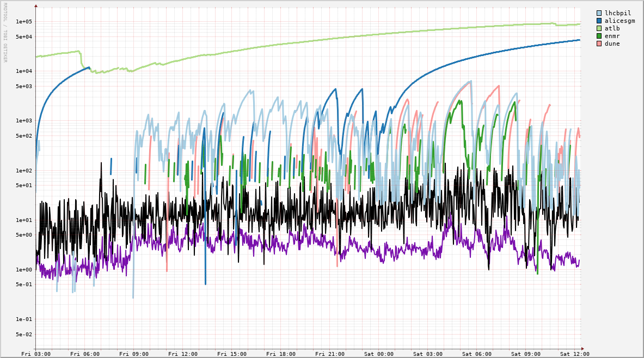Select the lhcbpil legend label

pyautogui.click(x=618, y=13)
